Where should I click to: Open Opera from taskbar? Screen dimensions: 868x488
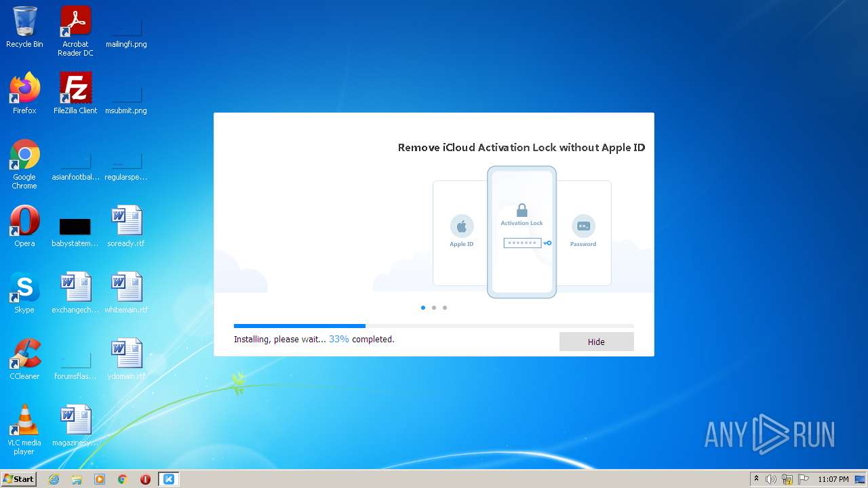(x=145, y=479)
